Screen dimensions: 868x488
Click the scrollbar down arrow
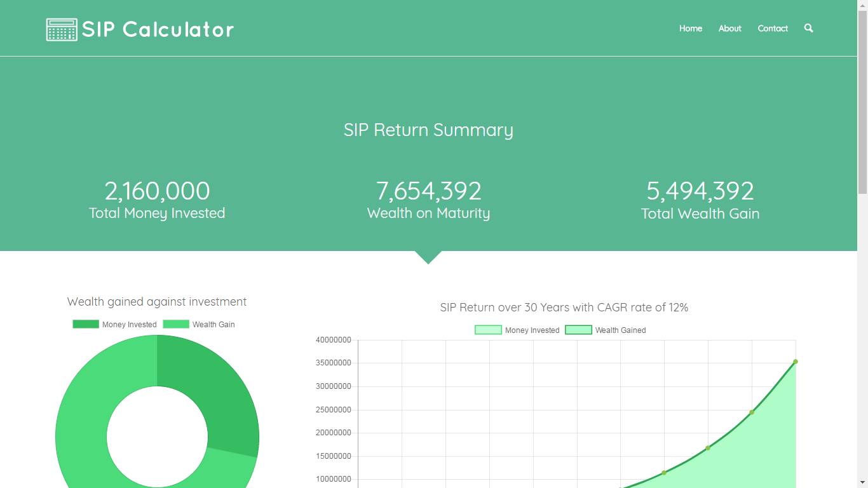pos(862,482)
